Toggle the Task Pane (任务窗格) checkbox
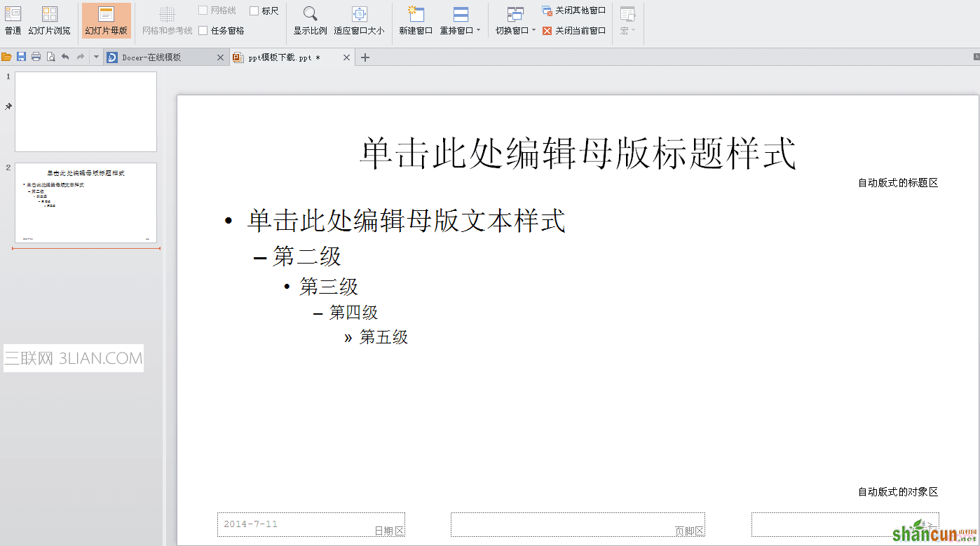The width and height of the screenshot is (980, 546). tap(203, 30)
